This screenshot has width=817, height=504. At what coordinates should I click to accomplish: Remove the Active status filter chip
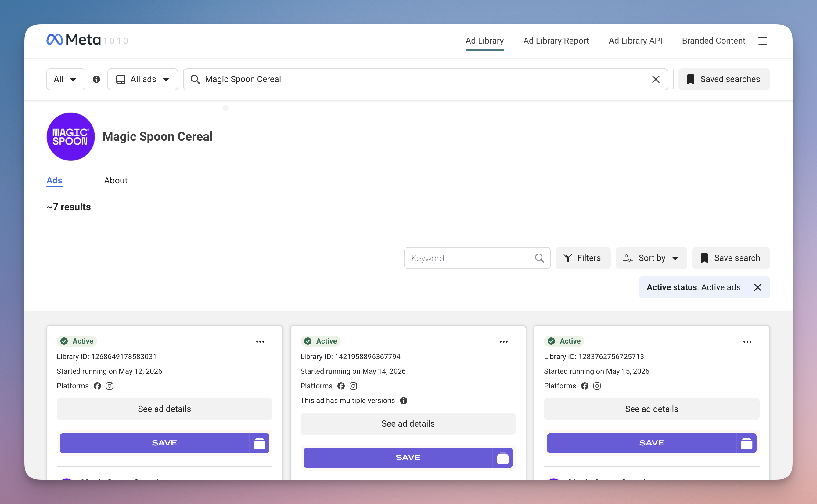click(x=757, y=287)
